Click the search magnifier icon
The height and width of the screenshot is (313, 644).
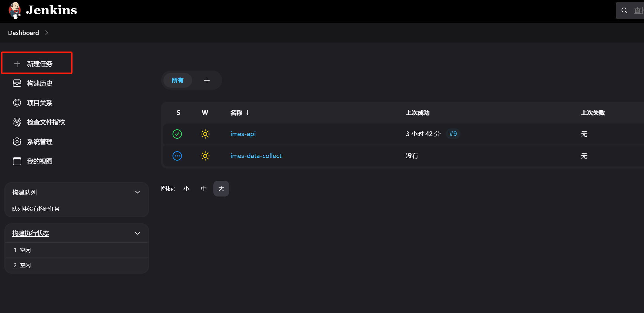pos(624,11)
